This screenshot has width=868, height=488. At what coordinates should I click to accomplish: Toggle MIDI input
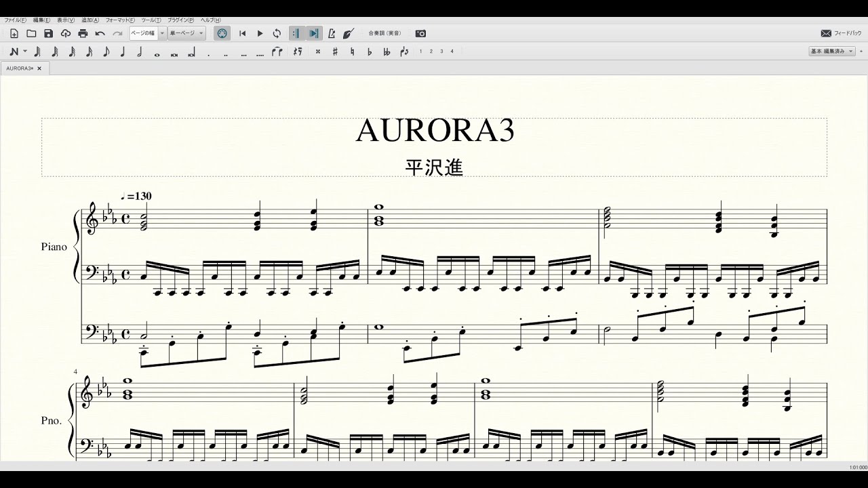[222, 33]
